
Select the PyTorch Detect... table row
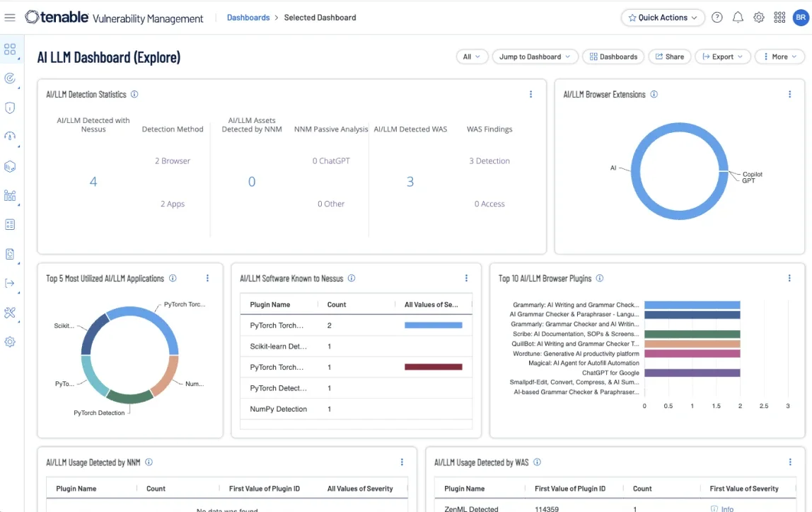(x=356, y=388)
